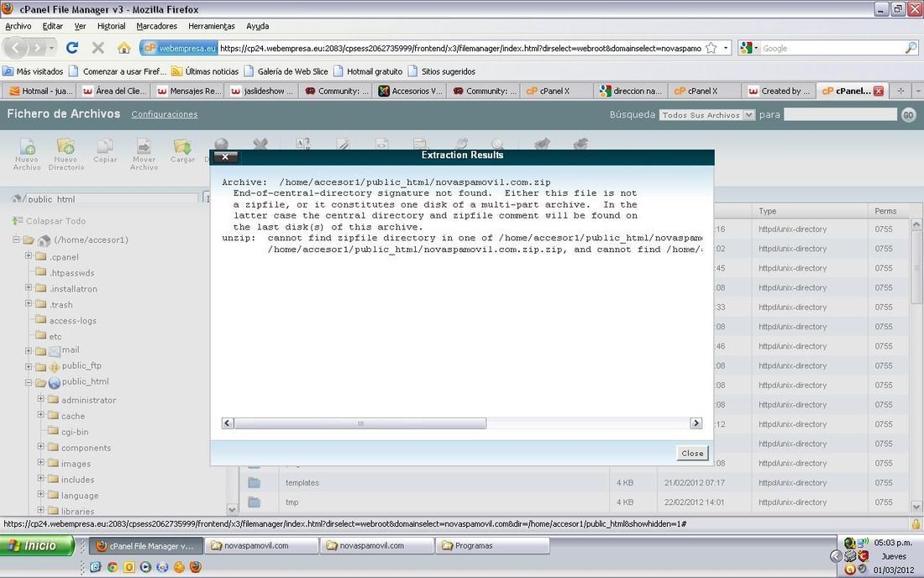Open the Configuraciones link
The width and height of the screenshot is (924, 578).
pos(165,114)
